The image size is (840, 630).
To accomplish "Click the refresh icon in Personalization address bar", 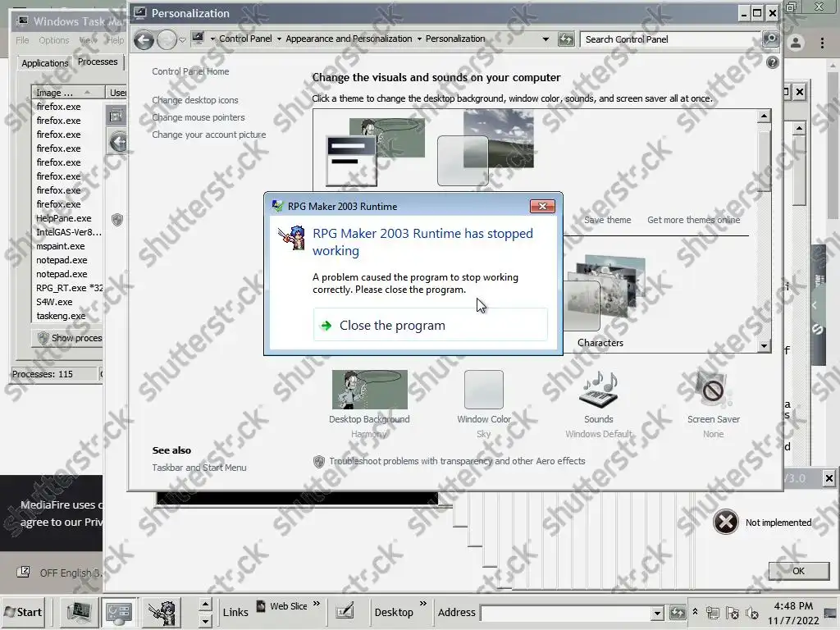I will tap(566, 39).
